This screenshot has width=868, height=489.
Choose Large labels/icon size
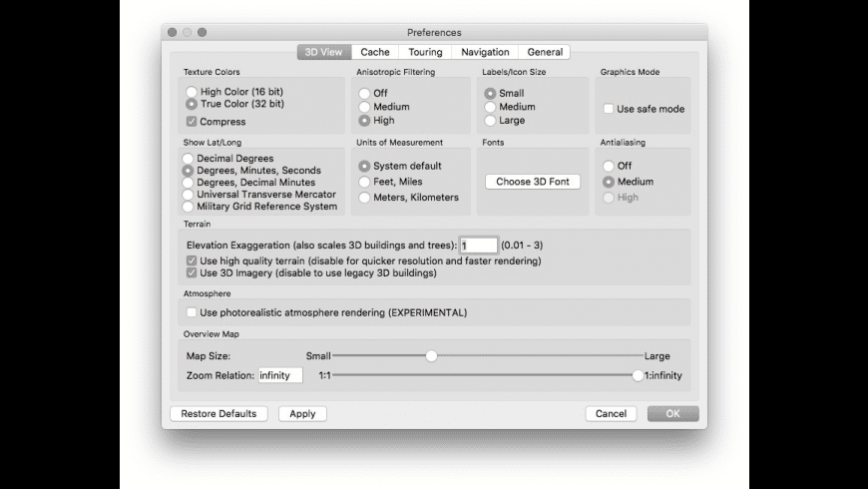pos(490,121)
